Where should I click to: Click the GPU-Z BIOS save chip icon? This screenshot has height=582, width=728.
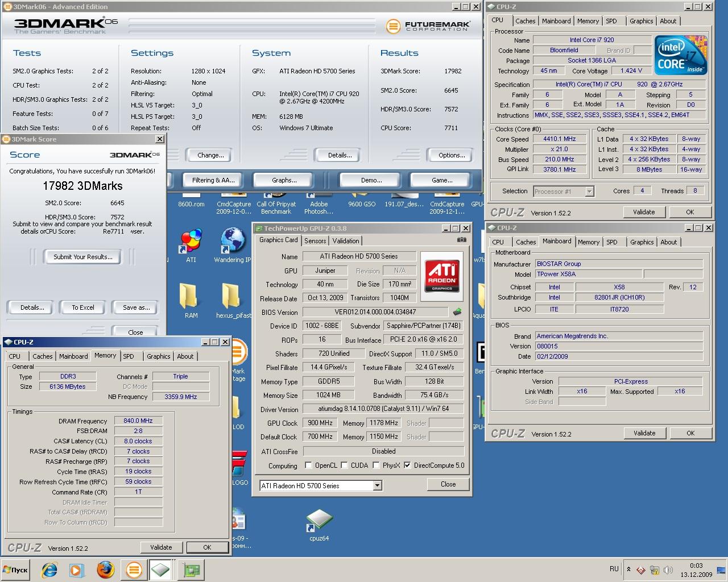[x=457, y=312]
